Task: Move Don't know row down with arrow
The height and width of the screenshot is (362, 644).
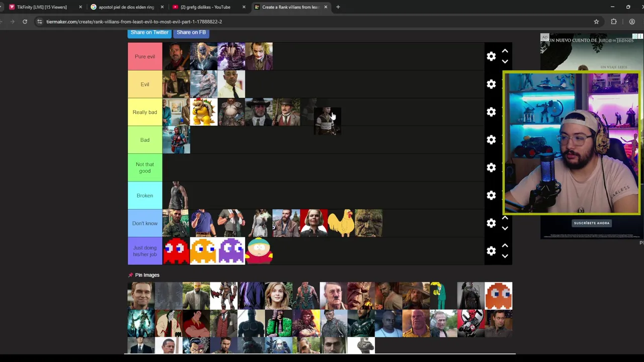Action: [x=505, y=228]
